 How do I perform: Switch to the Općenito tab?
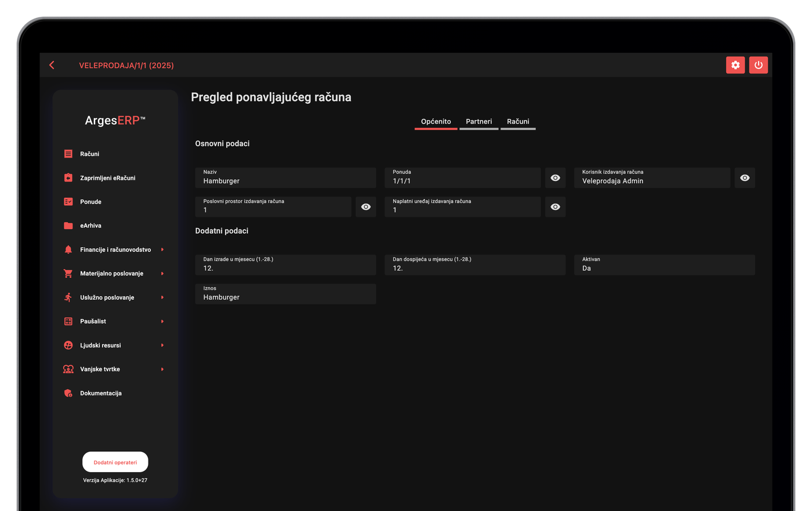436,122
